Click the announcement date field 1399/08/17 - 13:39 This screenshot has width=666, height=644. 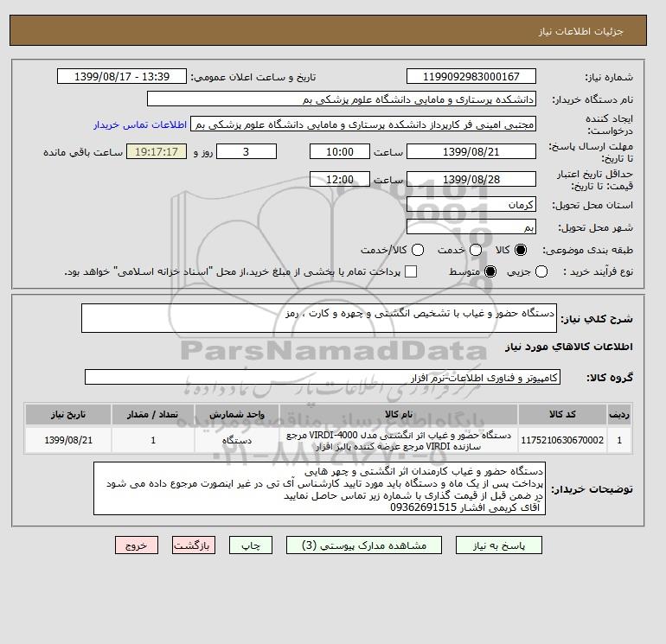pyautogui.click(x=122, y=76)
